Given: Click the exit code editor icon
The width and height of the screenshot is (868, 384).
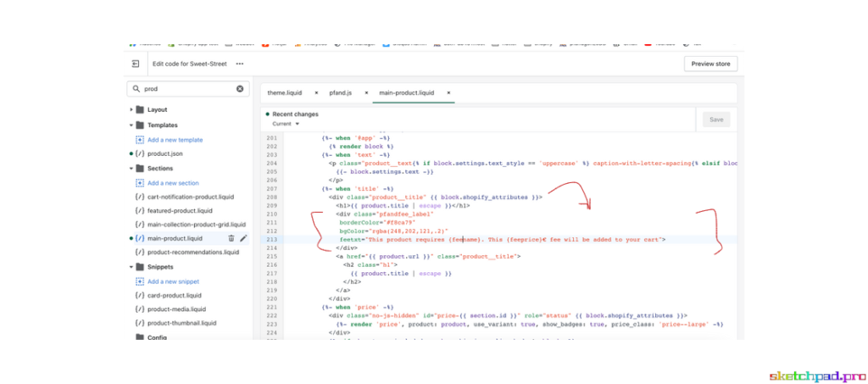Looking at the screenshot, I should click(136, 64).
